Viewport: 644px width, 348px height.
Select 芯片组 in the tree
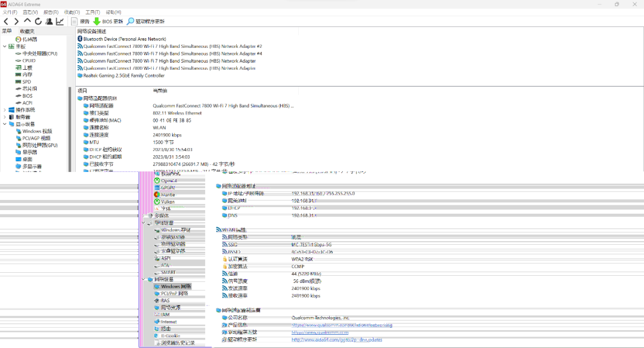[x=26, y=89]
